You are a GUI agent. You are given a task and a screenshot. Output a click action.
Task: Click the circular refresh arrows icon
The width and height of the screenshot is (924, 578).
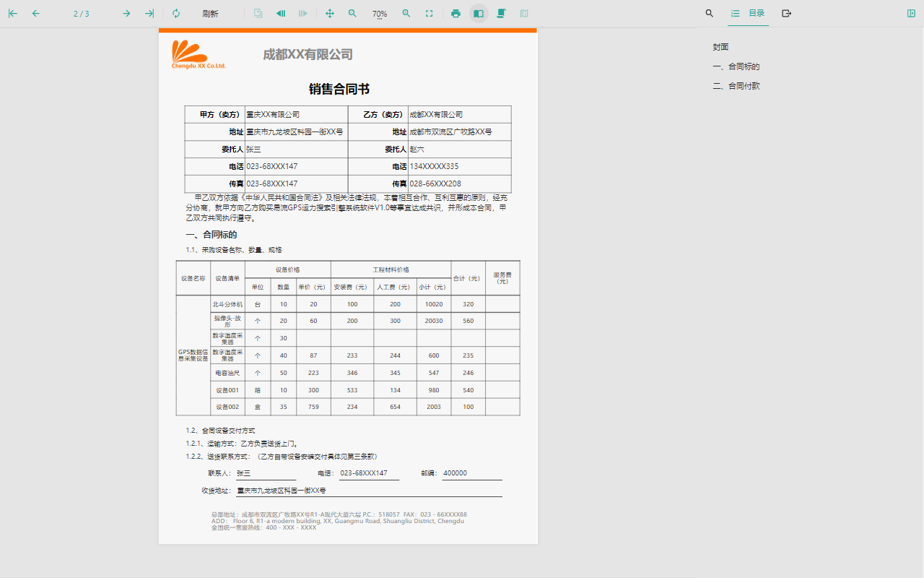(x=176, y=14)
